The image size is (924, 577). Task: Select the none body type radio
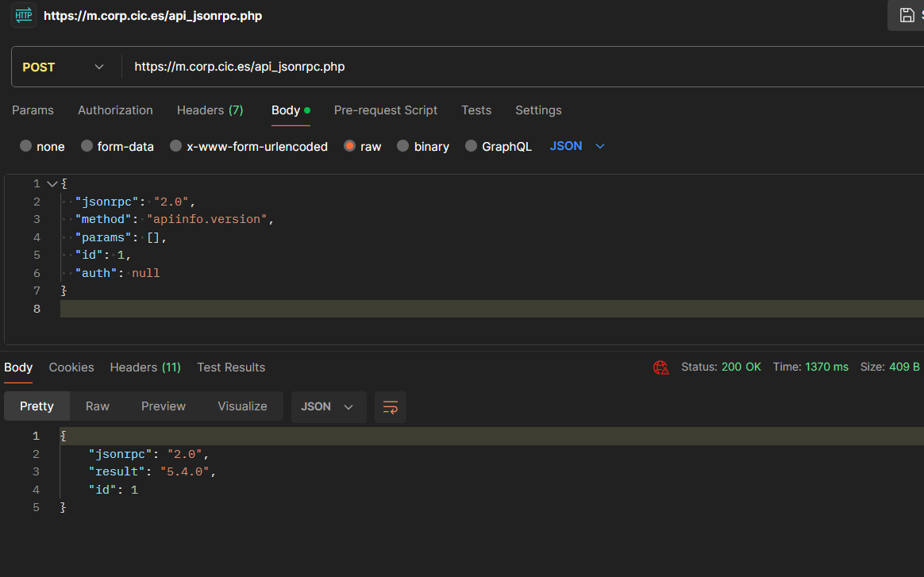(x=26, y=146)
